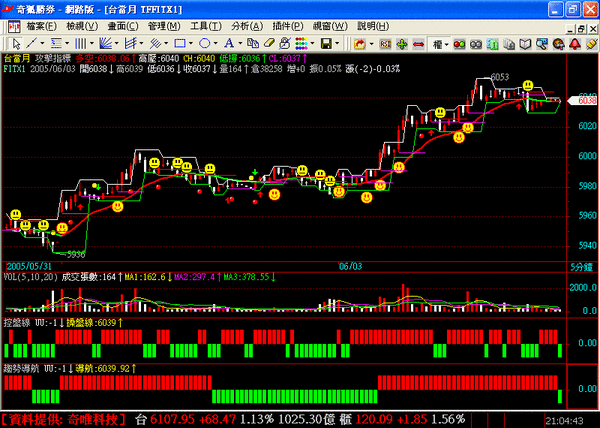
Task: Open the 管理(M) menu
Action: (164, 26)
